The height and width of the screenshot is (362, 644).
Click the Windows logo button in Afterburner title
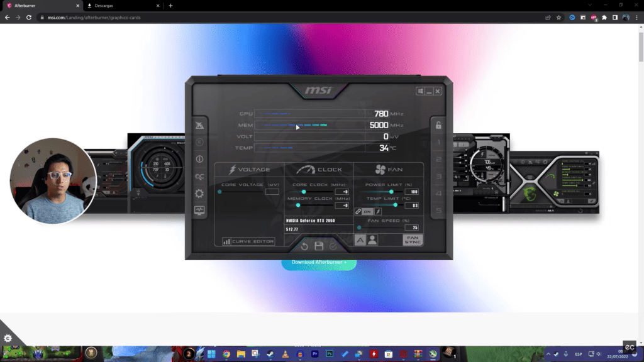420,91
